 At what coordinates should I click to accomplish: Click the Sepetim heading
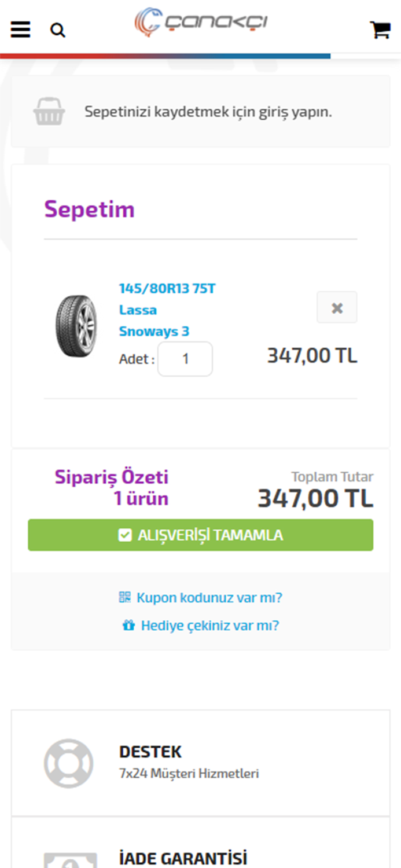point(89,211)
